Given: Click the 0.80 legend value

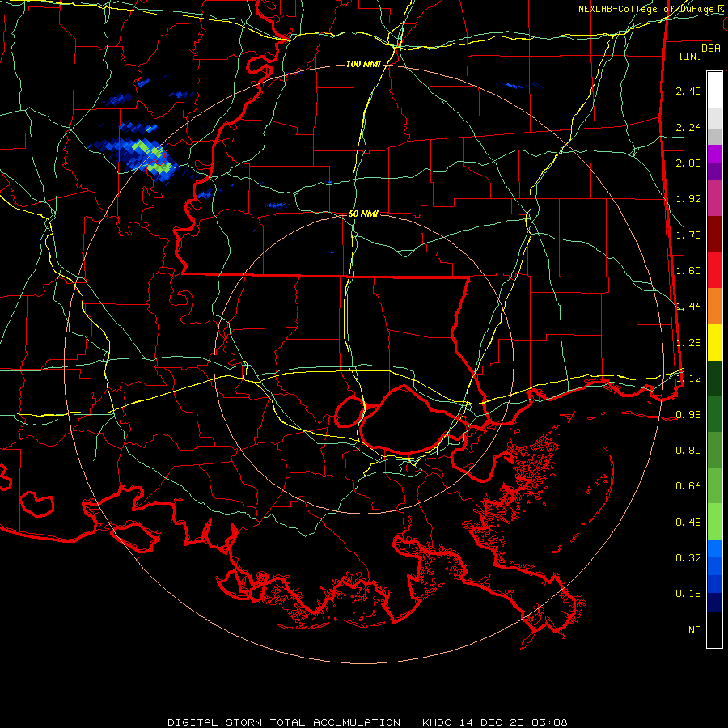Looking at the screenshot, I should click(x=688, y=451).
